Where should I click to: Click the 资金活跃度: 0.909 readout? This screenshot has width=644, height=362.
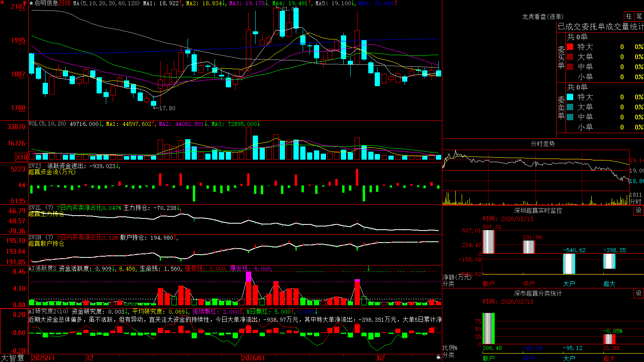[86, 269]
